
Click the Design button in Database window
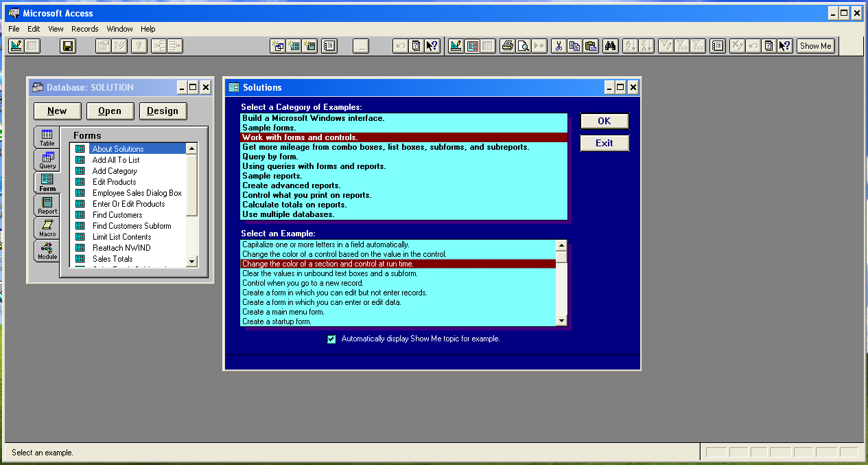pos(163,111)
